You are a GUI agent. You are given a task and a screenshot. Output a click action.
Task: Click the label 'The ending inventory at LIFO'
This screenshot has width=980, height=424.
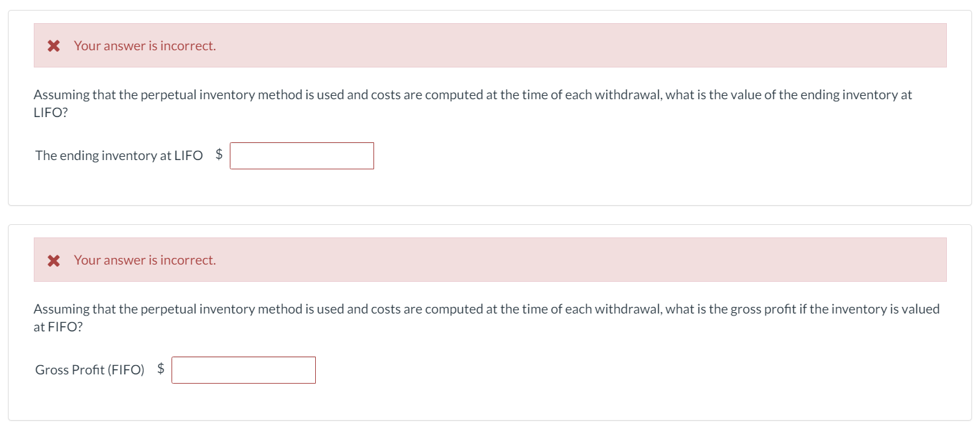coord(119,155)
